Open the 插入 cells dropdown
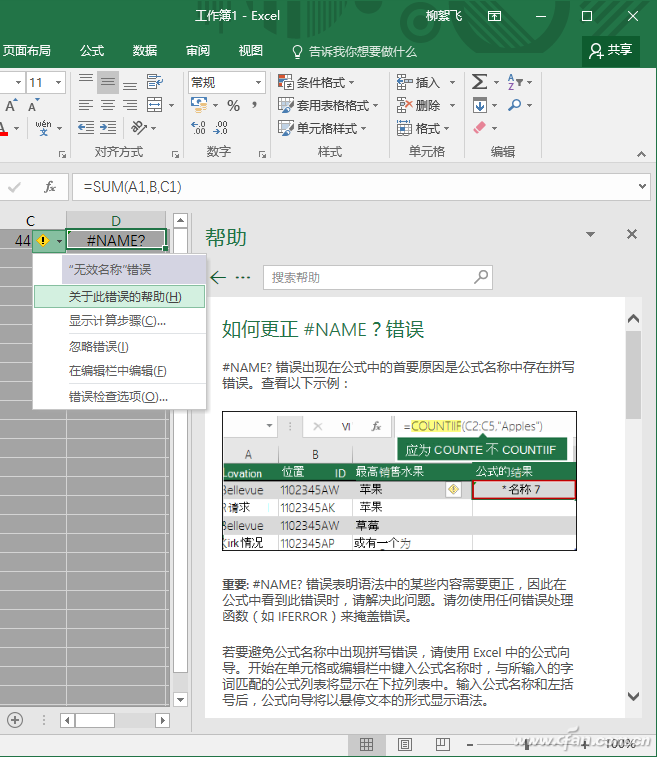The height and width of the screenshot is (757, 657). [x=452, y=83]
